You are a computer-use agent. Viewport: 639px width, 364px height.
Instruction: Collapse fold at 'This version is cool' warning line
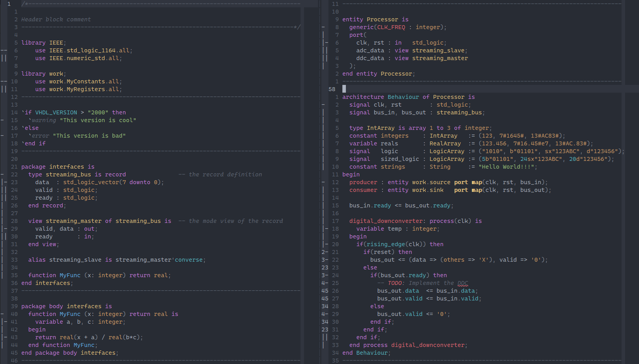pos(2,120)
